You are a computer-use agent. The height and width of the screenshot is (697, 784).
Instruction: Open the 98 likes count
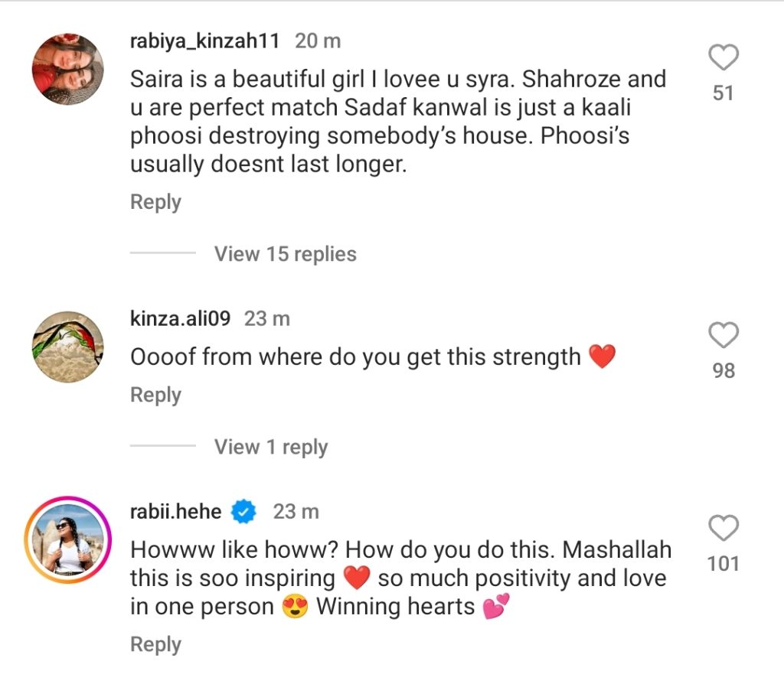click(x=724, y=371)
